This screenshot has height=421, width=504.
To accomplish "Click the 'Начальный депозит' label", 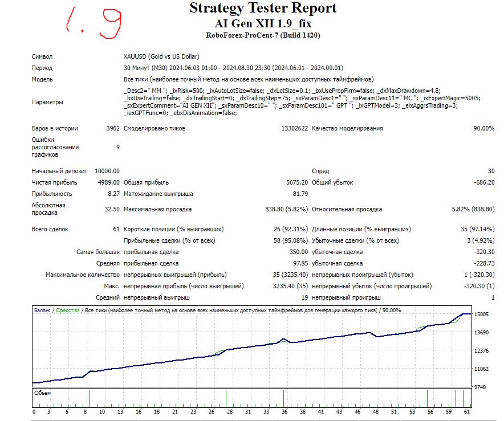I will pos(59,171).
